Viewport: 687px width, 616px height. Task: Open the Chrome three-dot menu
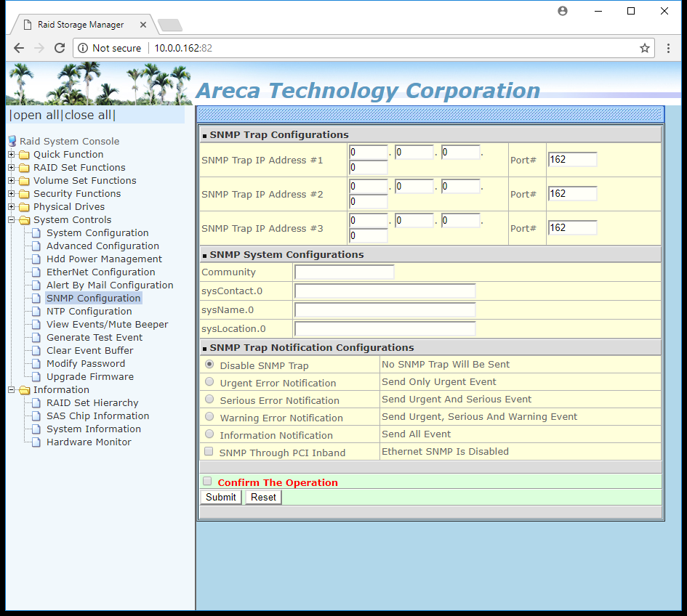pos(668,48)
